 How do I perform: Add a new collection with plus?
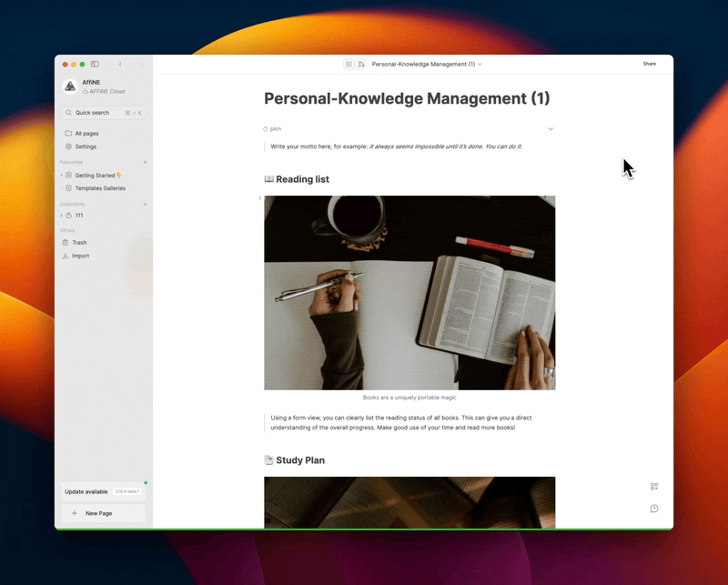pyautogui.click(x=145, y=204)
